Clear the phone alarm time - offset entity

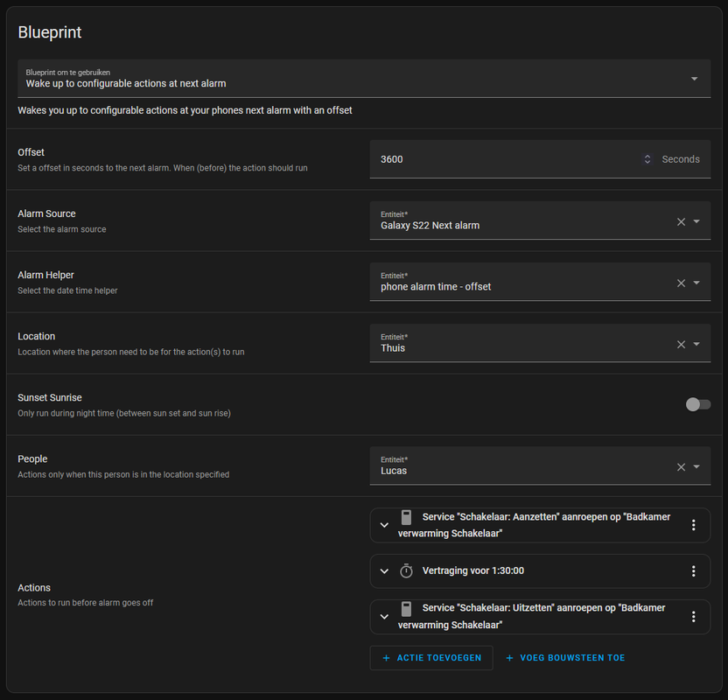[681, 283]
